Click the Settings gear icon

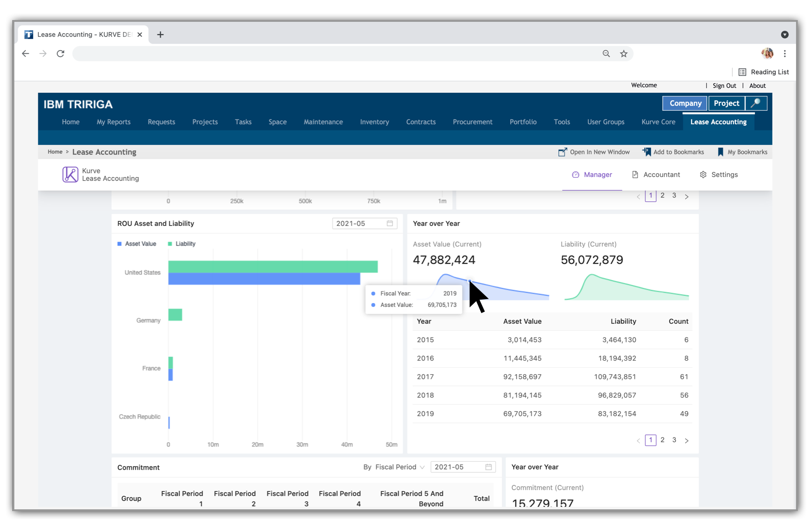[703, 174]
